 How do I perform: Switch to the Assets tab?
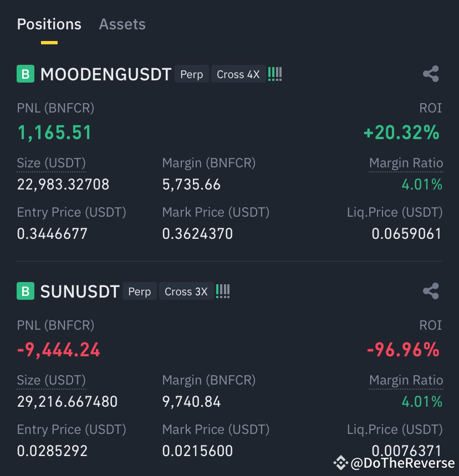pos(122,24)
